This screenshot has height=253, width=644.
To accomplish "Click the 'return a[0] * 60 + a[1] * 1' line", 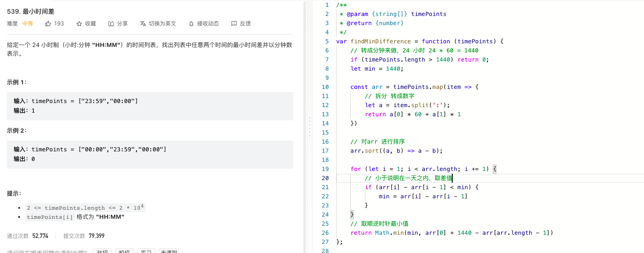I will 413,114.
